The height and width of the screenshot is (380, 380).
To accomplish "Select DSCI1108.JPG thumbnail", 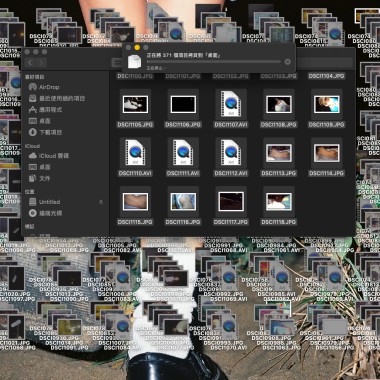I will (279, 104).
